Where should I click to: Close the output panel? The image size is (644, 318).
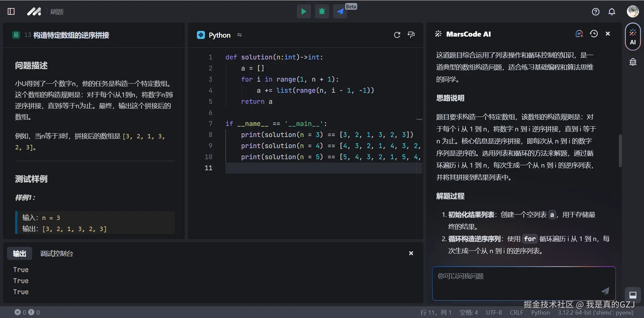pyautogui.click(x=411, y=253)
